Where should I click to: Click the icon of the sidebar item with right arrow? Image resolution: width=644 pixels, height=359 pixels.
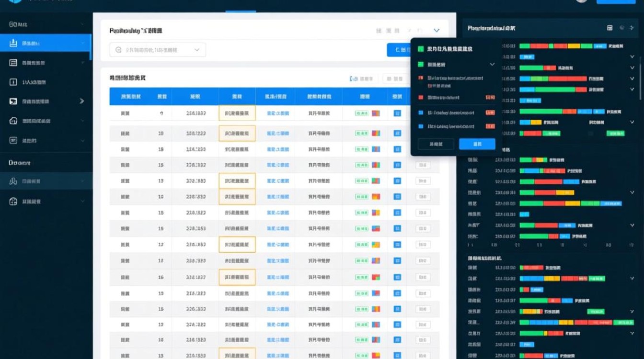tap(13, 101)
